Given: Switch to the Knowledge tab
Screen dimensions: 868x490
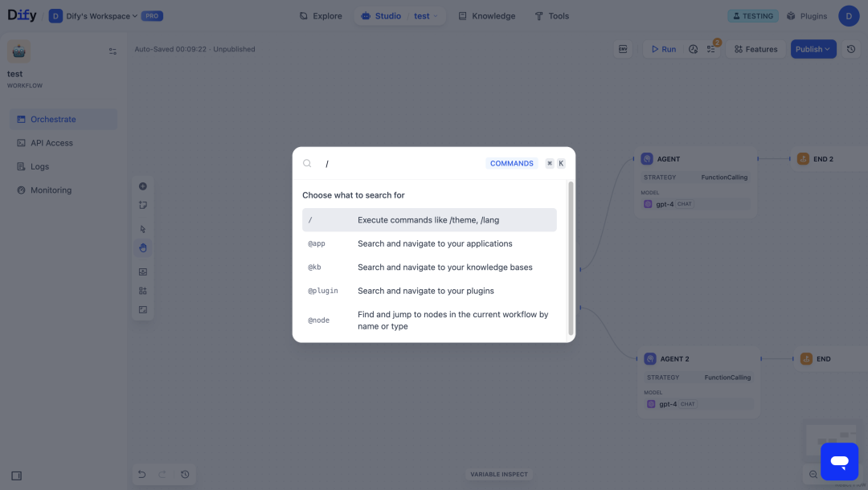Looking at the screenshot, I should point(486,16).
